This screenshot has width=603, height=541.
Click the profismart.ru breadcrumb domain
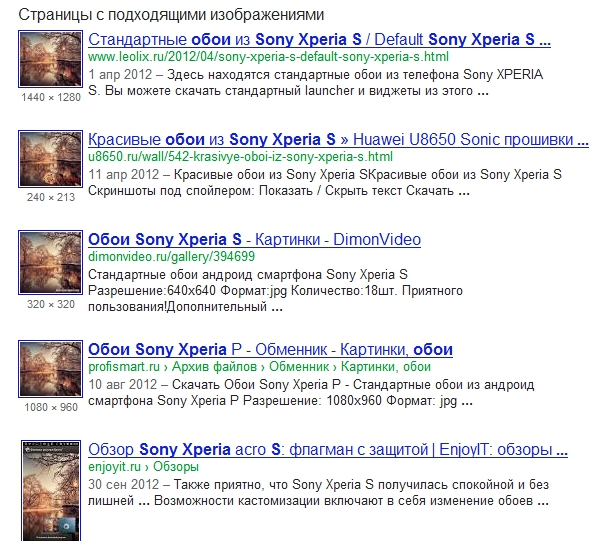tap(124, 367)
